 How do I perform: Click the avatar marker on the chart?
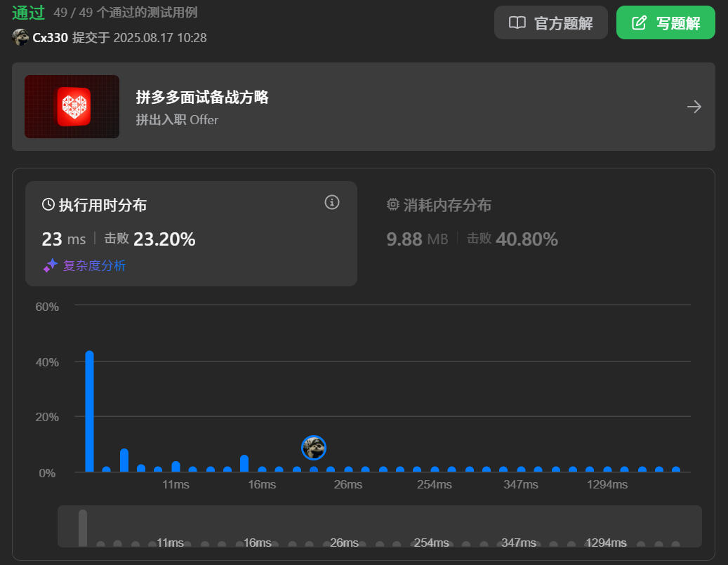click(314, 448)
